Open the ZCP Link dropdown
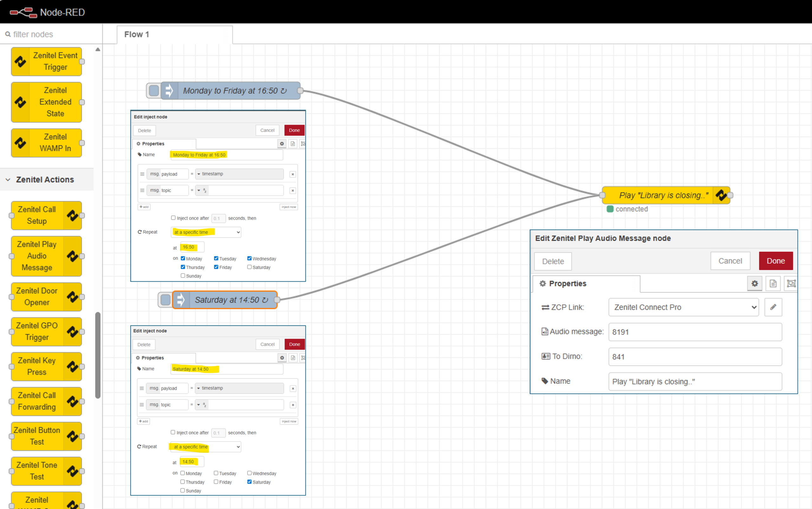Viewport: 812px width, 509px height. click(x=683, y=307)
